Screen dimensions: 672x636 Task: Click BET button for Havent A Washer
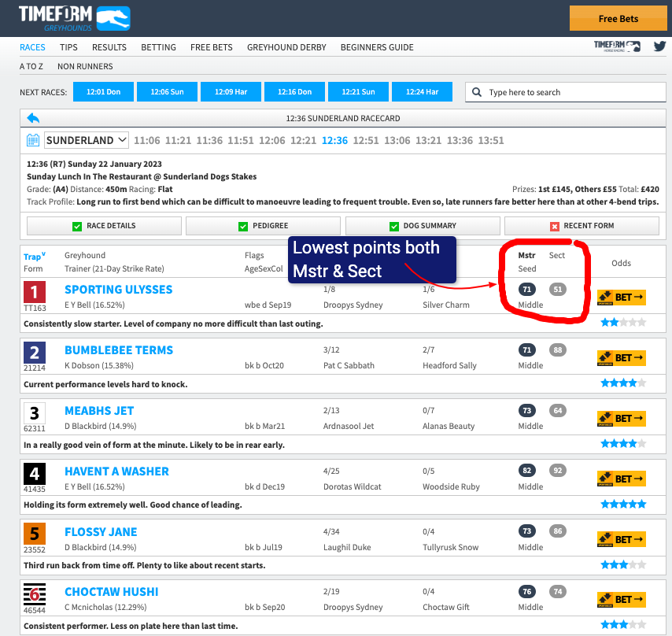click(622, 479)
